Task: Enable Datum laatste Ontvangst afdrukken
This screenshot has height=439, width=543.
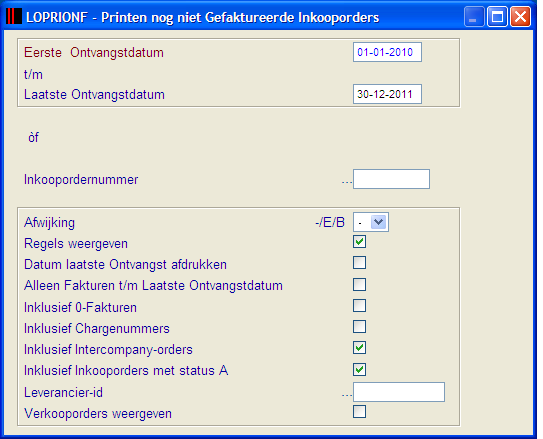Action: (x=359, y=262)
